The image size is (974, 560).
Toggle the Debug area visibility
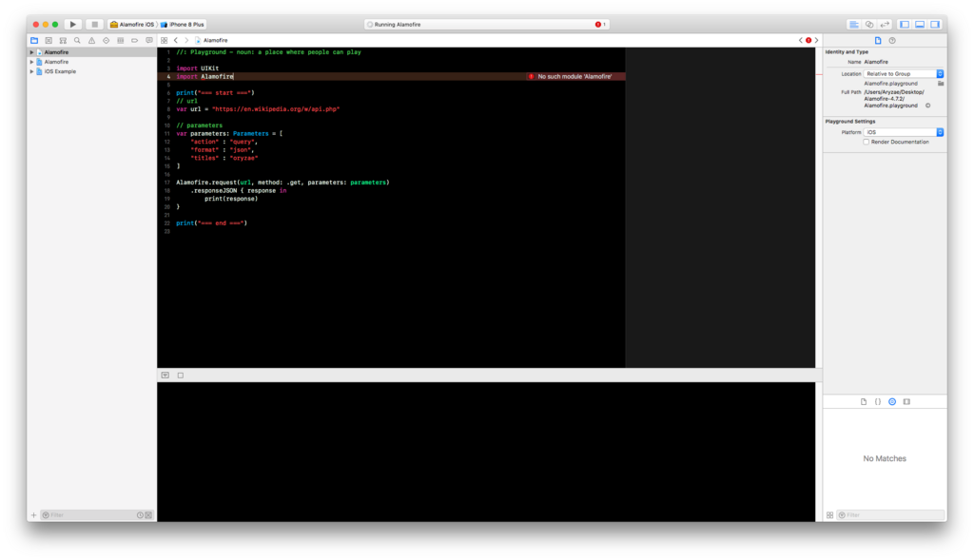[x=920, y=24]
